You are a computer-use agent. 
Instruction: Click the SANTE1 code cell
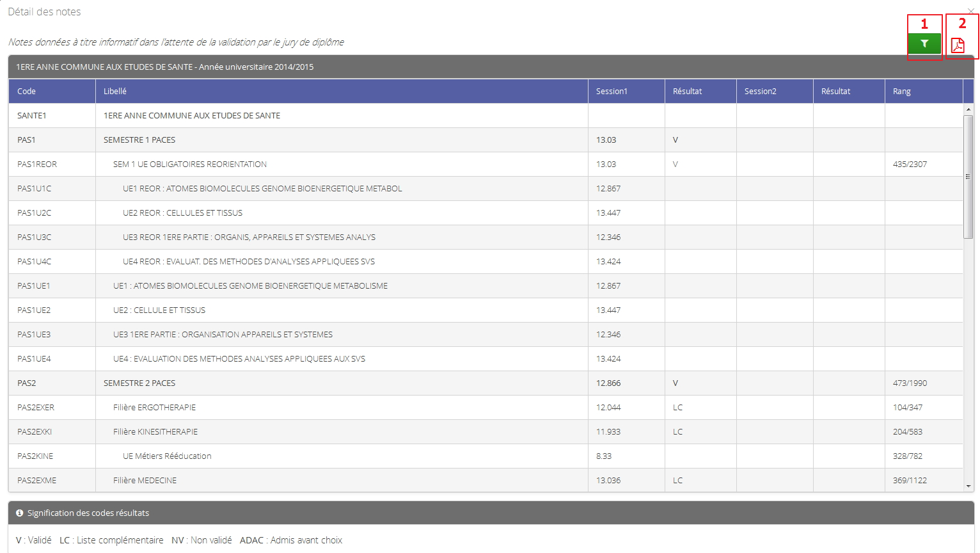[32, 116]
